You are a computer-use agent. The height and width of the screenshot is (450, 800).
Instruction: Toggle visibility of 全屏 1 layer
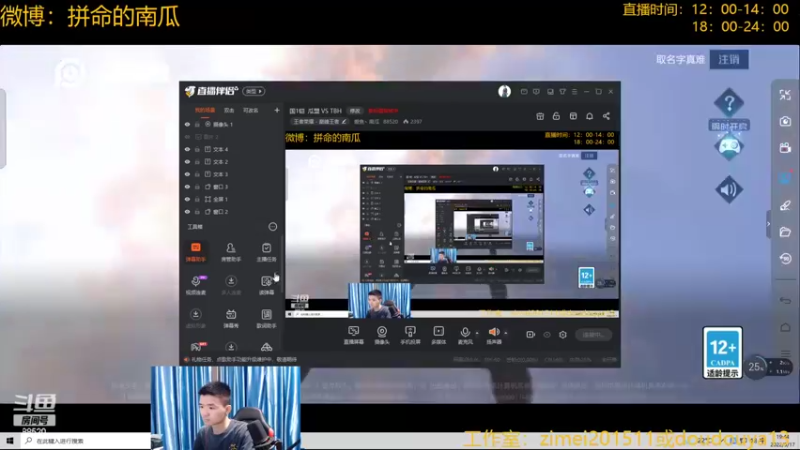click(x=187, y=199)
